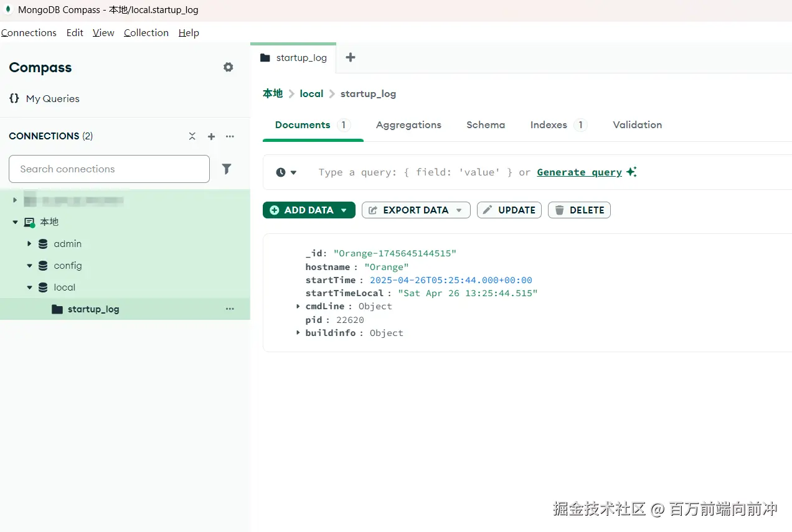The width and height of the screenshot is (792, 532).
Task: Select the startup_log workspace tab
Action: tap(293, 58)
